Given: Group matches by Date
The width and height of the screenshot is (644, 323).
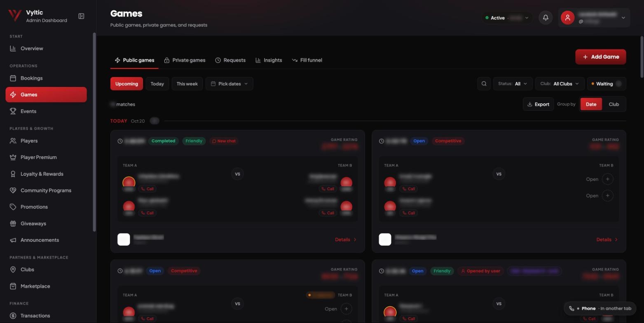Looking at the screenshot, I should (591, 104).
